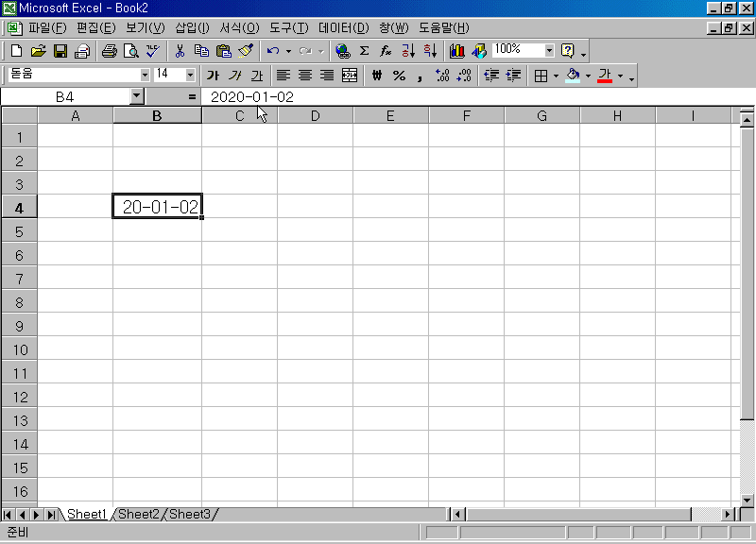The height and width of the screenshot is (544, 756).
Task: Select row 10 header
Action: (x=19, y=349)
